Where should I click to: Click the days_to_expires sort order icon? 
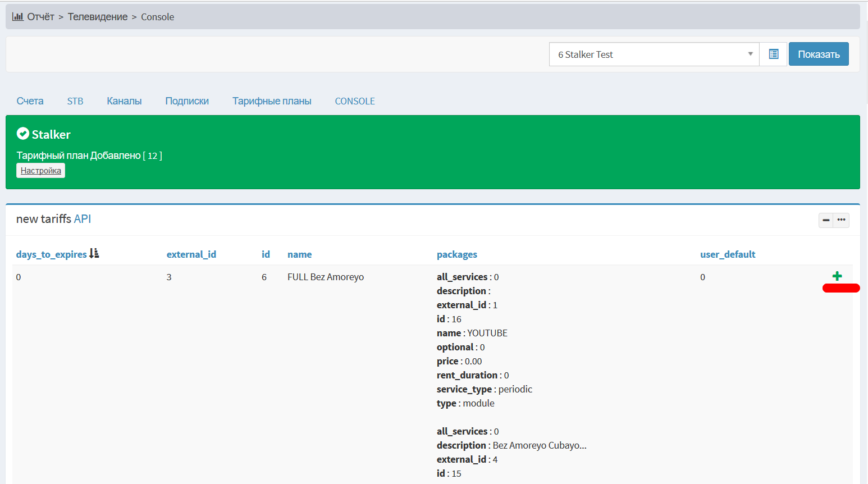94,254
